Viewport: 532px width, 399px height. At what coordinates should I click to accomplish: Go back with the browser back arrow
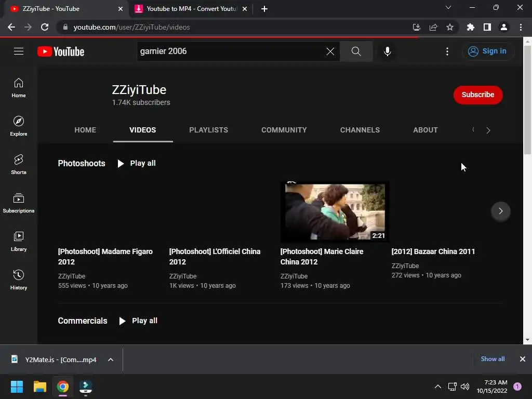point(11,27)
